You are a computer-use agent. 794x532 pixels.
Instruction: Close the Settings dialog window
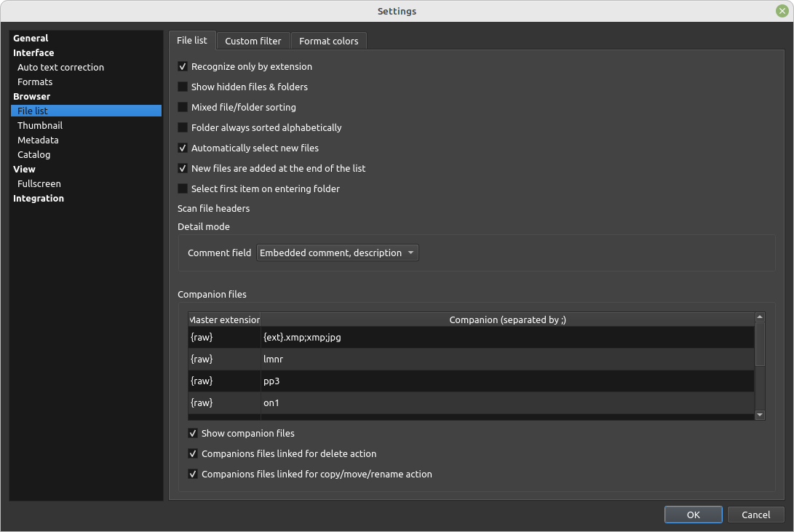tap(782, 11)
